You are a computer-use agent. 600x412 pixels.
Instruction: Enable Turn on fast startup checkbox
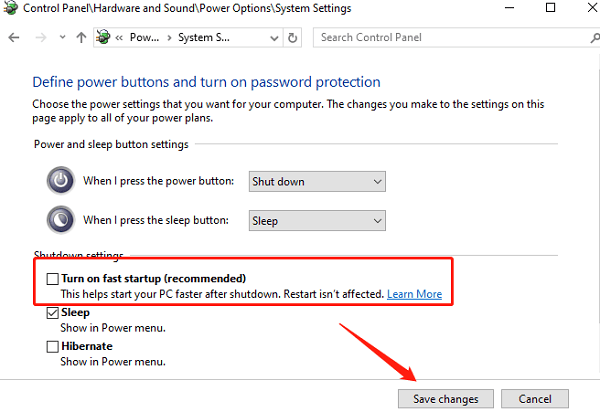(x=52, y=279)
